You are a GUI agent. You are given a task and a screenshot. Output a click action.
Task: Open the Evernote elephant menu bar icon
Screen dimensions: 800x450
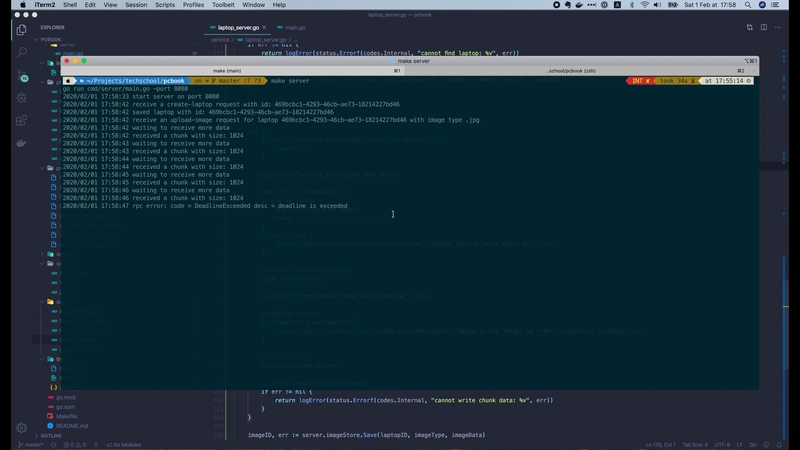point(567,5)
